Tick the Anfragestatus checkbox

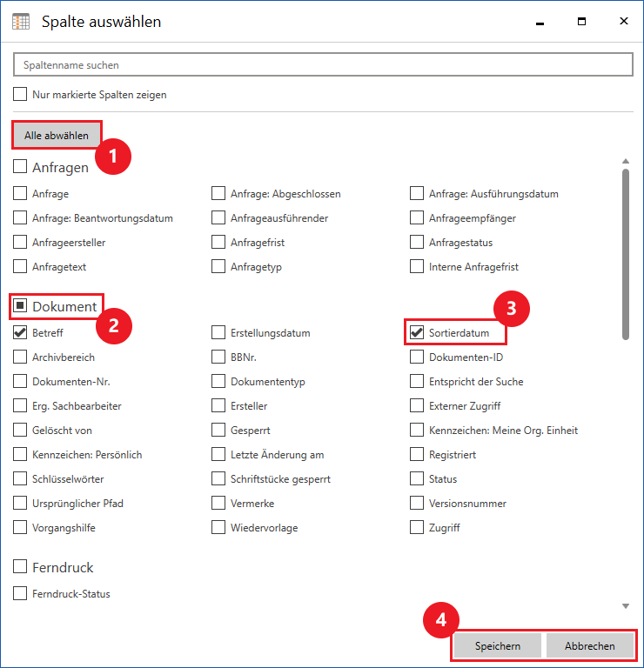[416, 242]
